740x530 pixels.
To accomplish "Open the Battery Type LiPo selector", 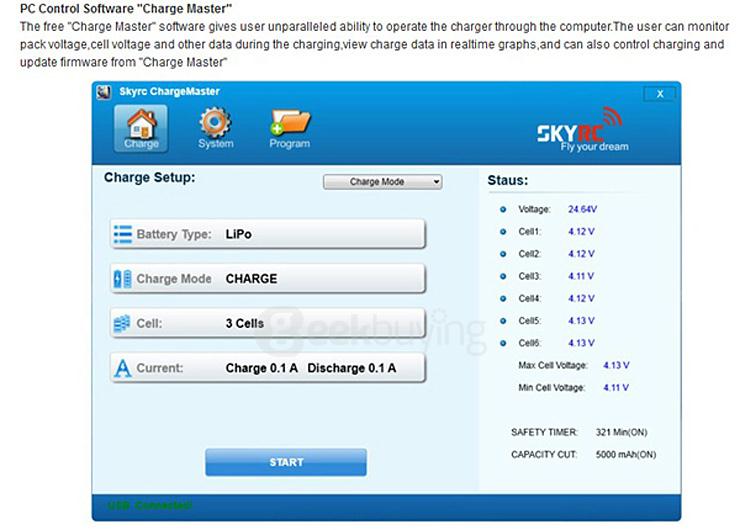I will click(268, 234).
